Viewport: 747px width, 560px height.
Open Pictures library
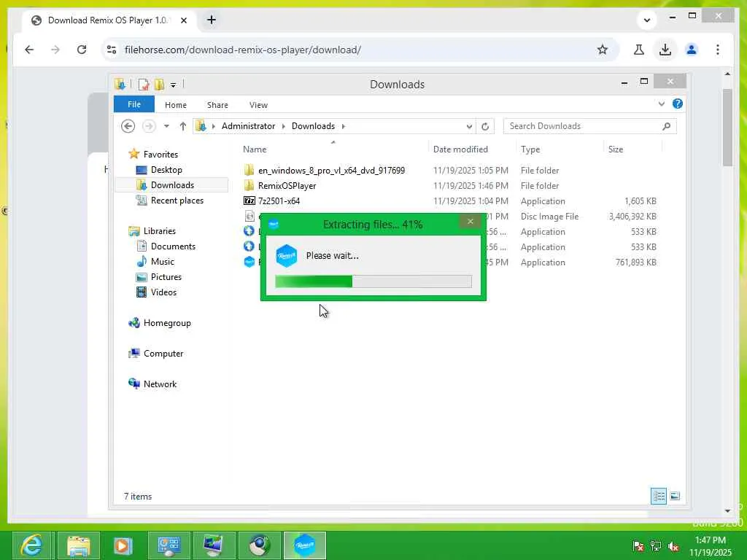(166, 276)
